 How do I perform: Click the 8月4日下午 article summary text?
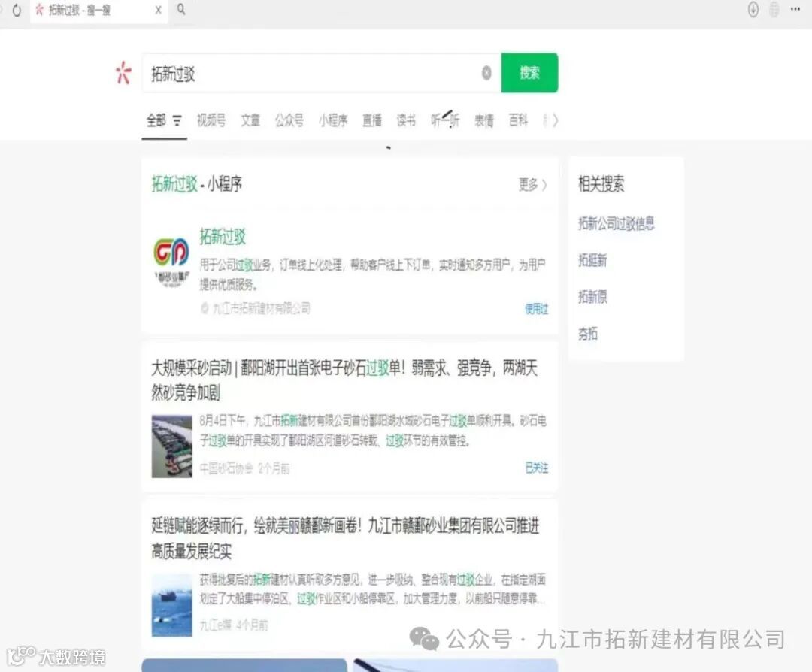tap(373, 431)
